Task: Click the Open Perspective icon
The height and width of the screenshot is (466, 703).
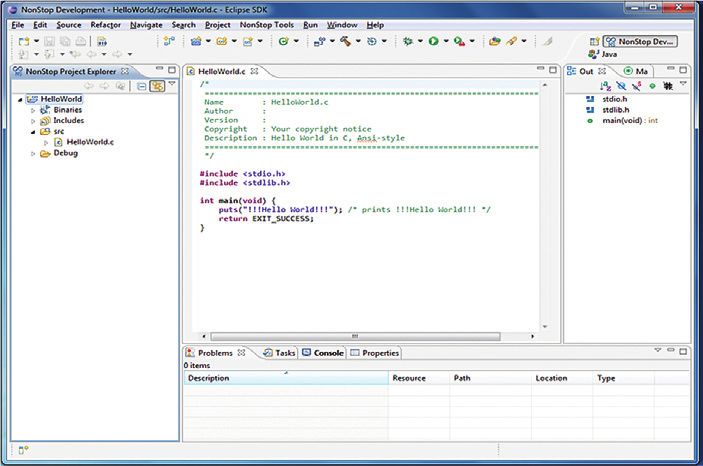Action: click(x=594, y=42)
